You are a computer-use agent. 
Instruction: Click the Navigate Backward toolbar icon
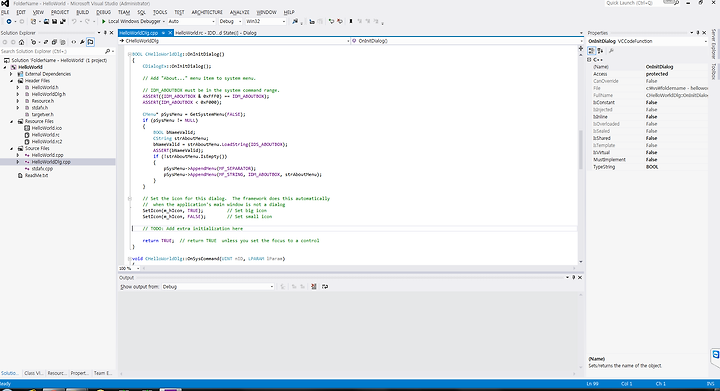9,22
